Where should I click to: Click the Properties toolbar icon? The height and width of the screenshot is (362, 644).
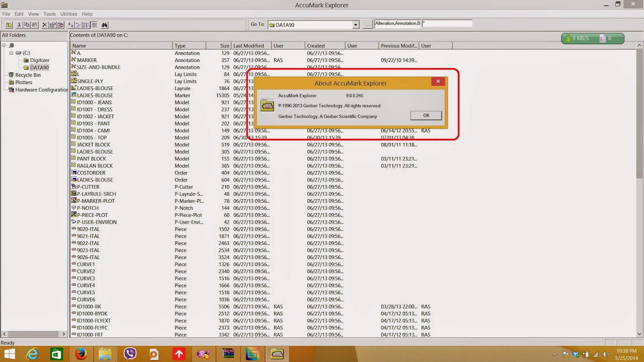point(52,25)
